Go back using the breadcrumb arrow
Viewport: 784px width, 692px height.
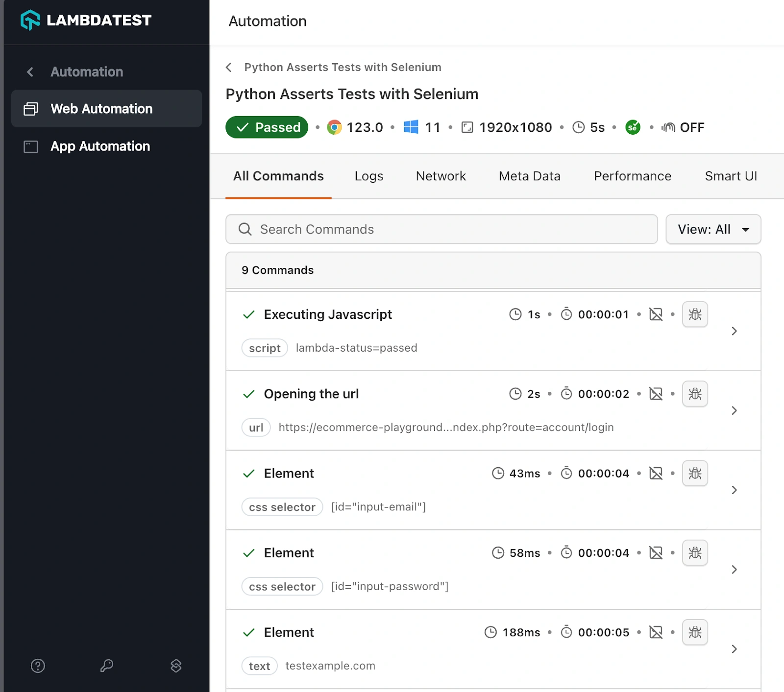[x=229, y=67]
